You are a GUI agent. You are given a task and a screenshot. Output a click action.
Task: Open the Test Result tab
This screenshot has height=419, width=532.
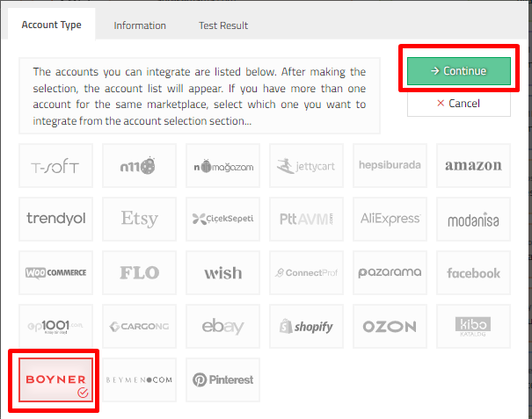pyautogui.click(x=222, y=25)
